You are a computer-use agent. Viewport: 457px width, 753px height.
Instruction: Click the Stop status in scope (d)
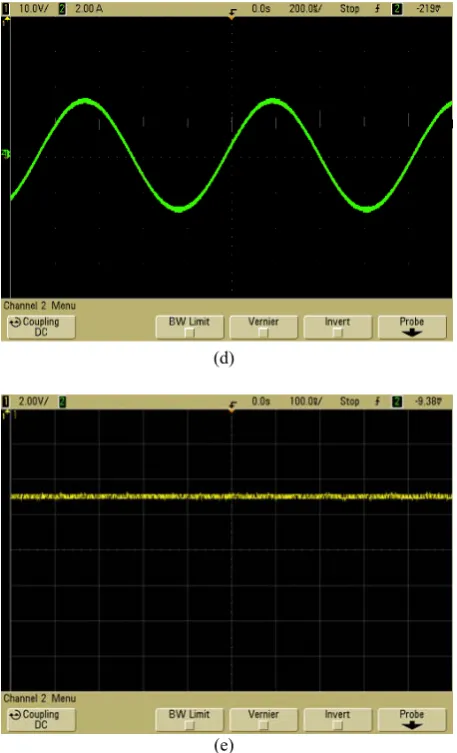(x=349, y=9)
